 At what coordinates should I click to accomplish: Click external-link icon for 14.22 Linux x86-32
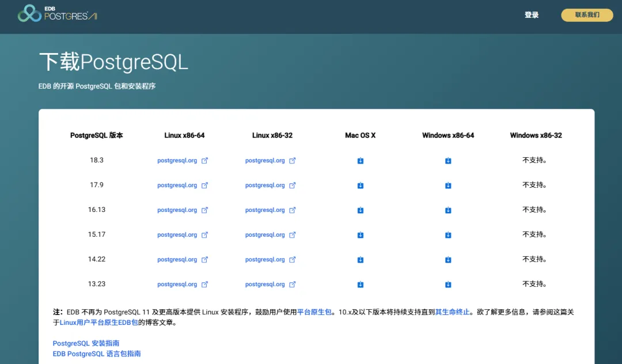click(293, 260)
